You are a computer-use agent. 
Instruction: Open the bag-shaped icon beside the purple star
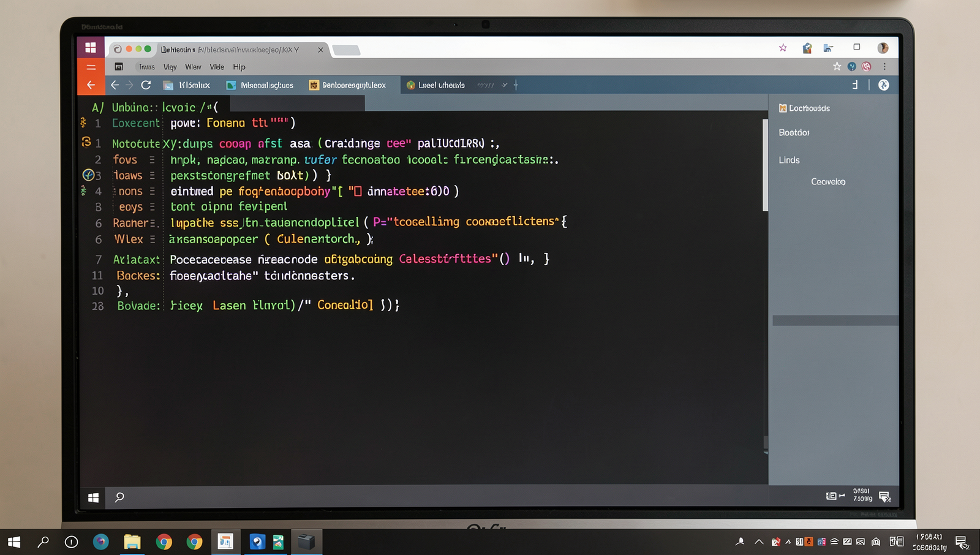click(x=807, y=48)
